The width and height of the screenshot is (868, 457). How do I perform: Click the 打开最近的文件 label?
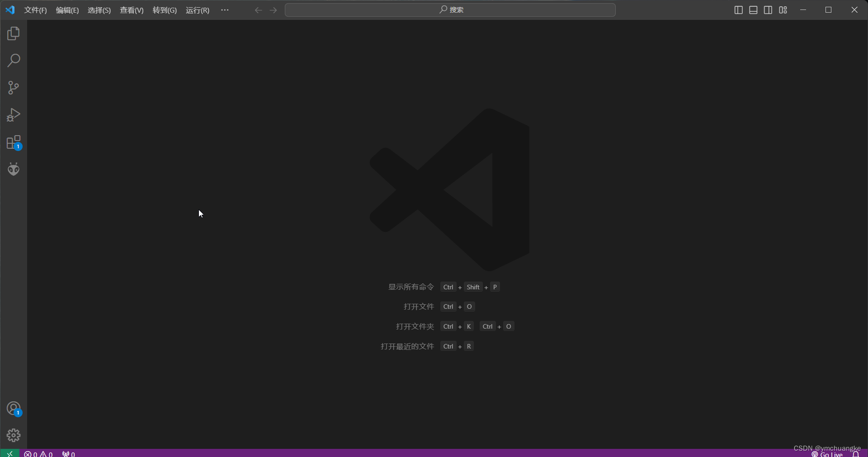coord(407,346)
